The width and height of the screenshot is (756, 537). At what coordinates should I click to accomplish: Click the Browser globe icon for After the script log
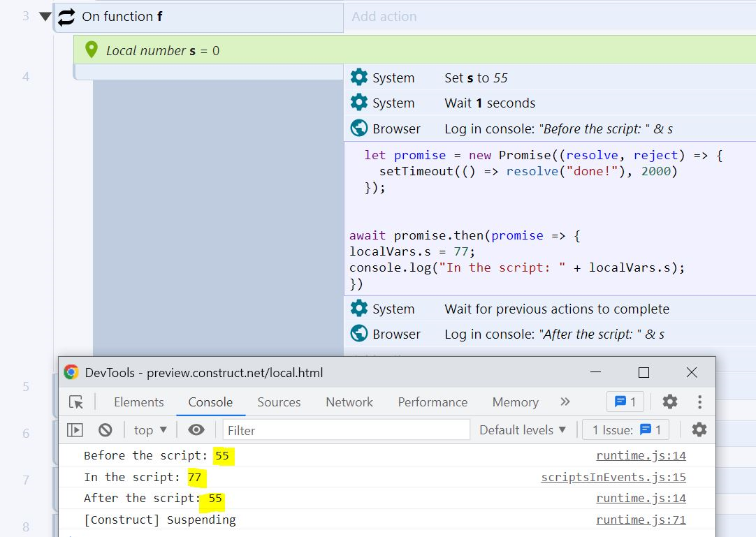(358, 333)
